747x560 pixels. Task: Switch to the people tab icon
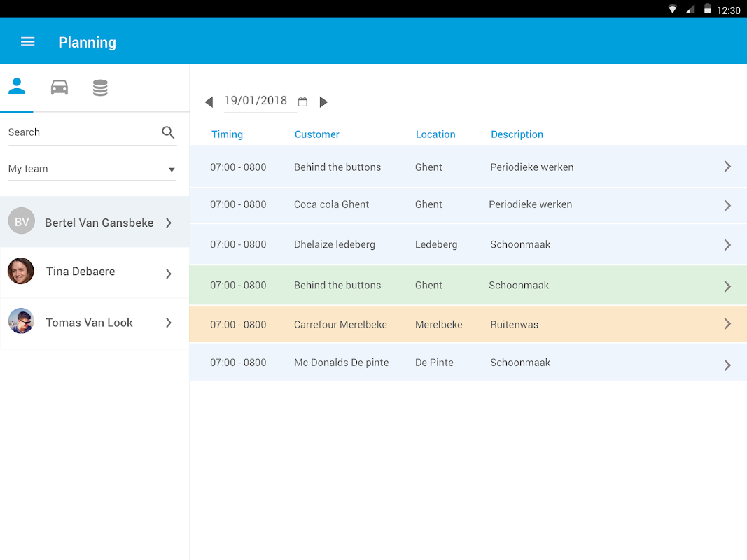pyautogui.click(x=17, y=86)
